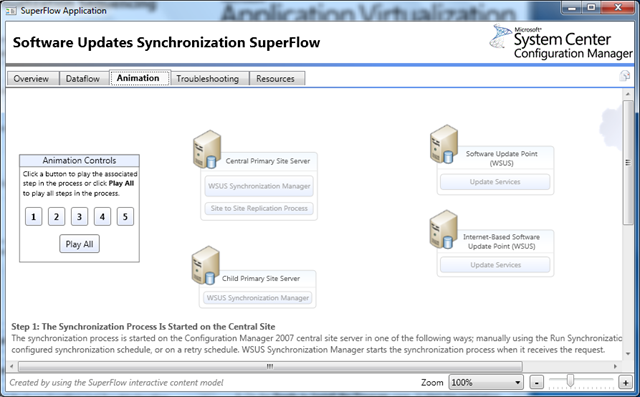Play animation step 2

point(56,217)
